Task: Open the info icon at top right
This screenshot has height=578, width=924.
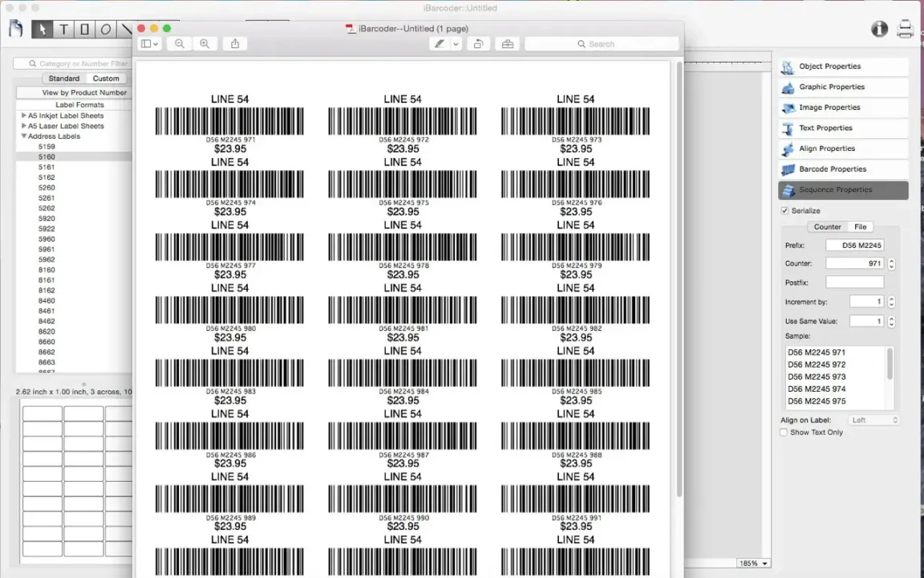Action: pos(879,28)
